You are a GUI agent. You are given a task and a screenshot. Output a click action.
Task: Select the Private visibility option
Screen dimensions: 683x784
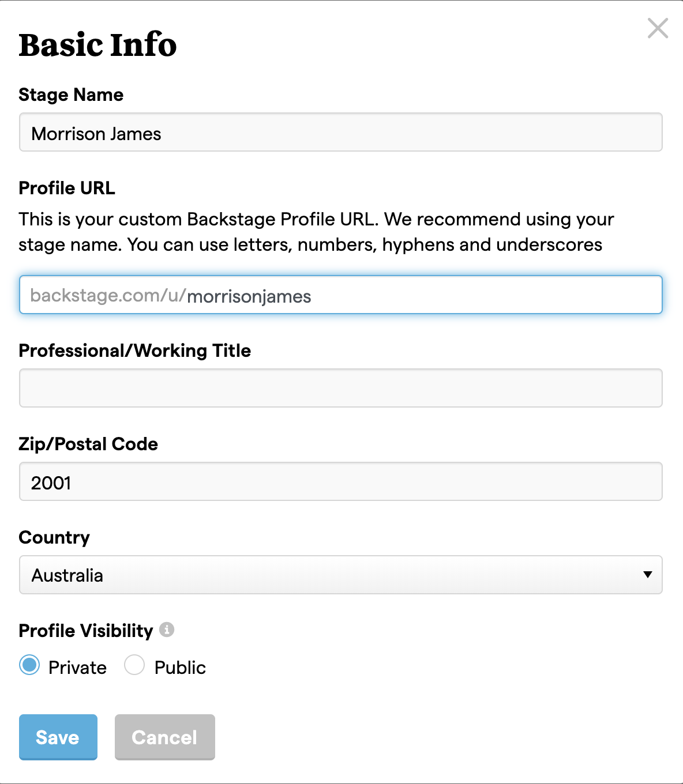point(29,665)
